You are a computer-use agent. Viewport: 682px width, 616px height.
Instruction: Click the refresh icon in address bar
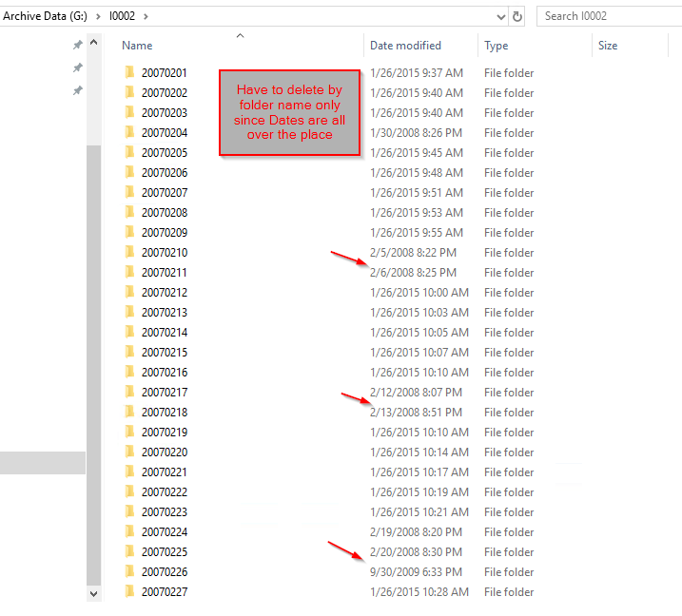516,16
